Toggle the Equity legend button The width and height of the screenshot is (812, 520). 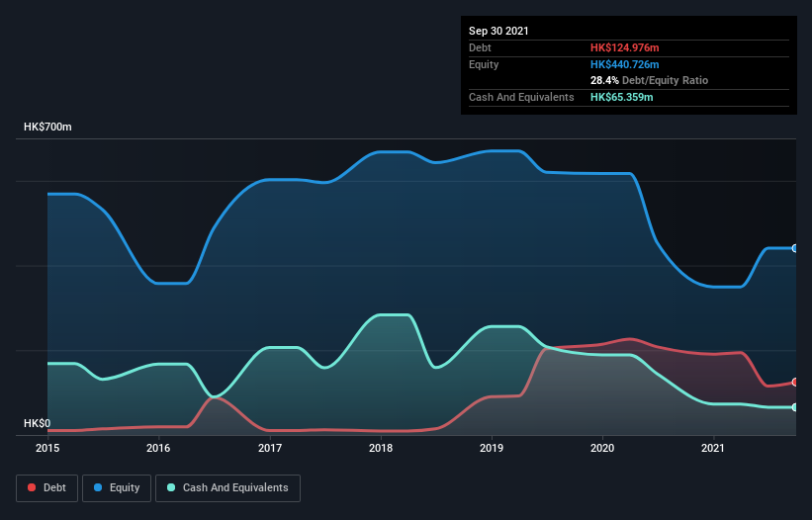(x=117, y=488)
